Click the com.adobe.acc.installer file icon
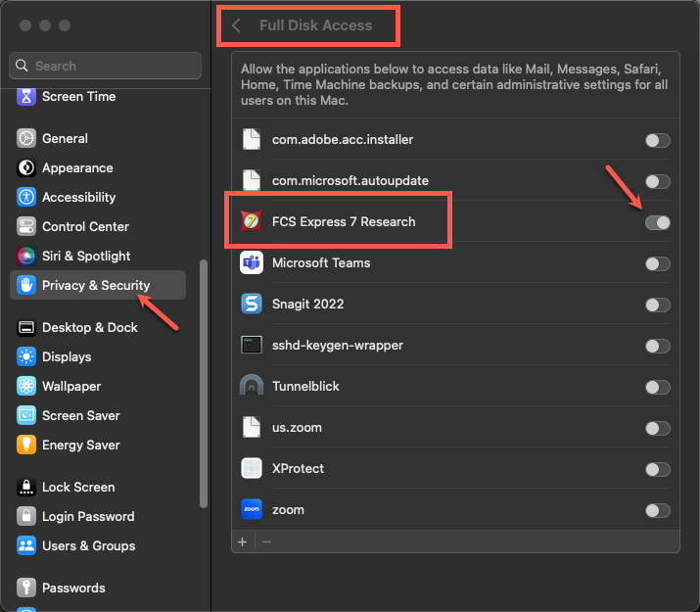 click(x=252, y=139)
